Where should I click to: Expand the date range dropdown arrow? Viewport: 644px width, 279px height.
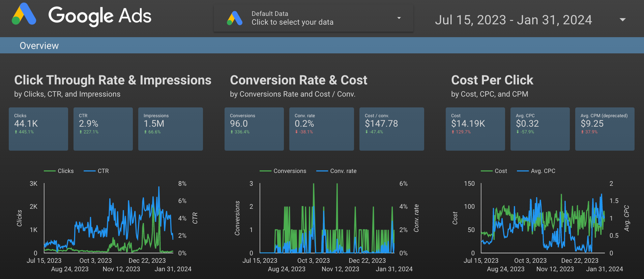622,20
